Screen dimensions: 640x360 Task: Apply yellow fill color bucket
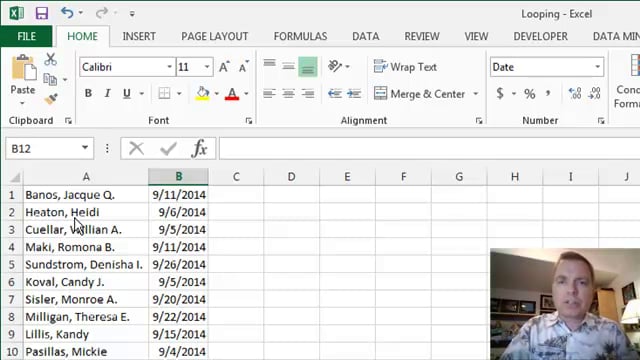[202, 93]
